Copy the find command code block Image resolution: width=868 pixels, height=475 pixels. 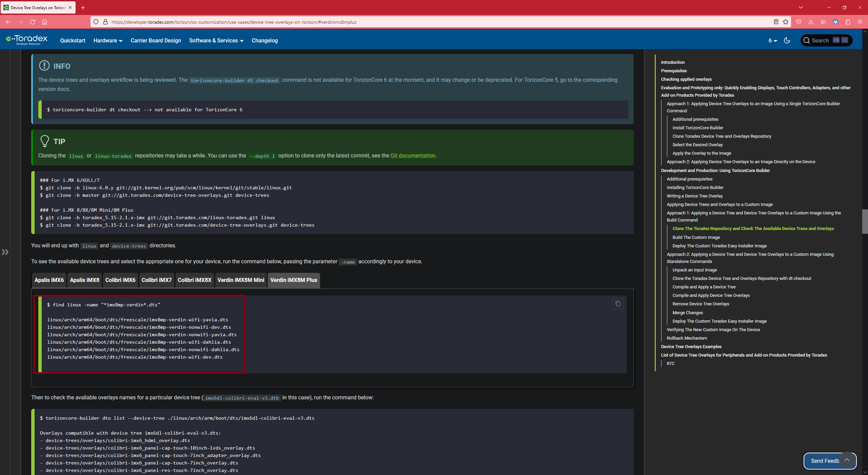tap(618, 304)
